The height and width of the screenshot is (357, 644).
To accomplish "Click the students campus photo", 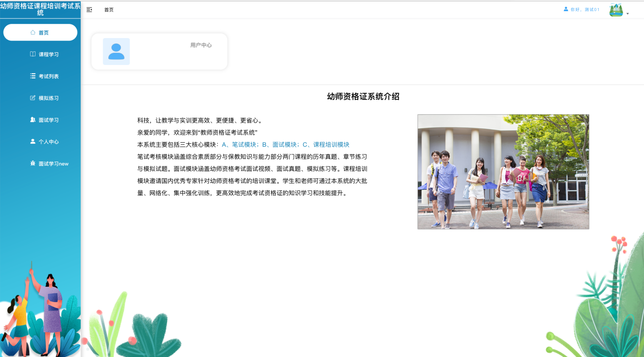I will click(503, 172).
